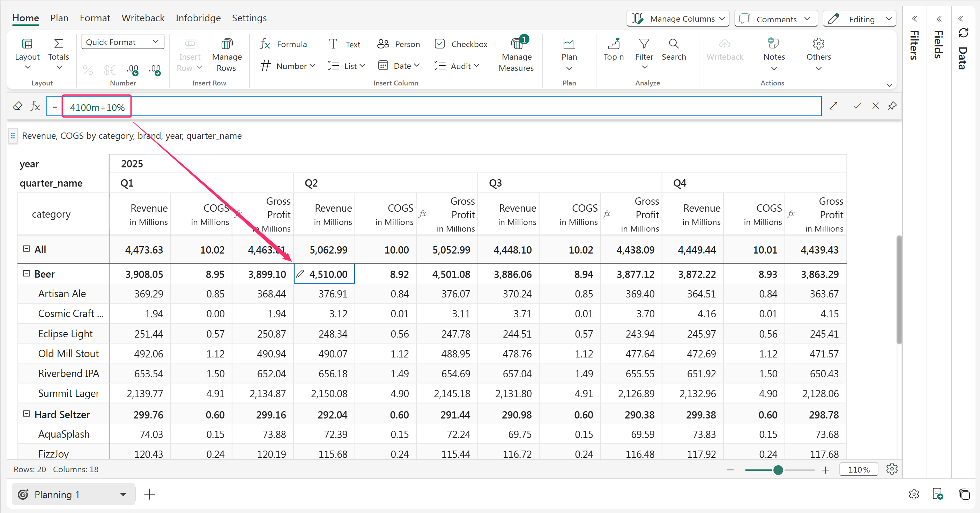This screenshot has width=980, height=513.
Task: Open the Editing mode dropdown
Action: tap(860, 19)
